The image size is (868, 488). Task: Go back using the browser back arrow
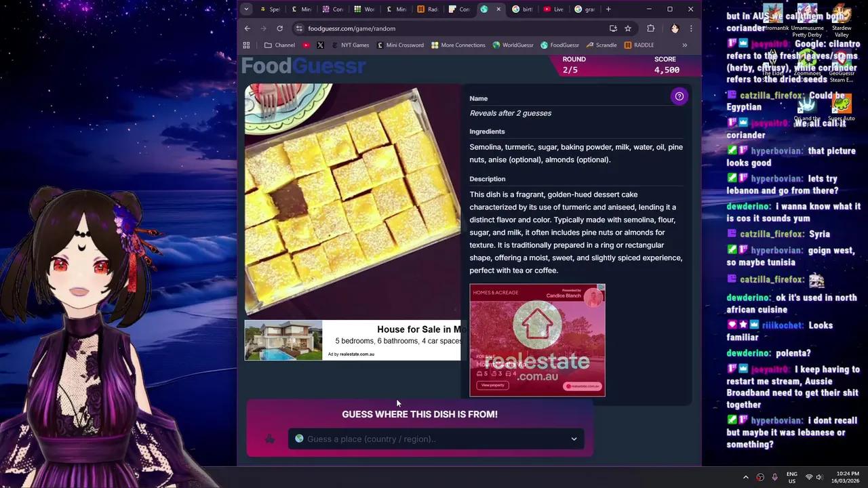coord(248,28)
